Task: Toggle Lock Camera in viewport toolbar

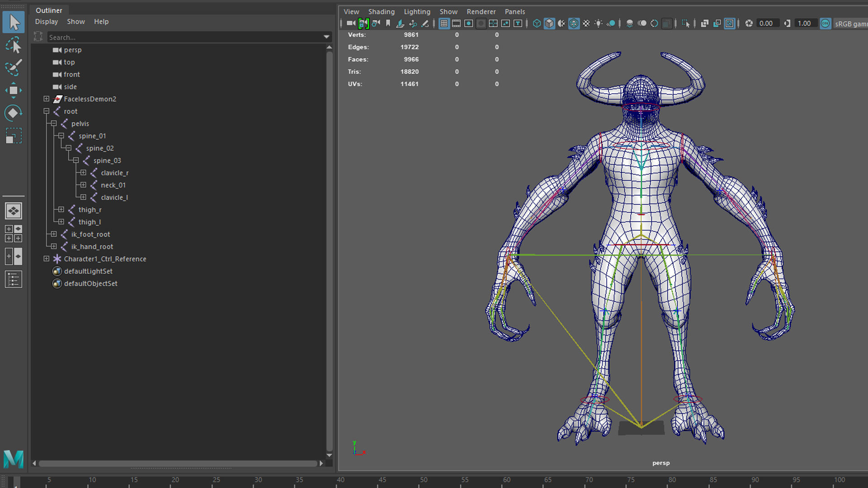Action: pyautogui.click(x=363, y=23)
